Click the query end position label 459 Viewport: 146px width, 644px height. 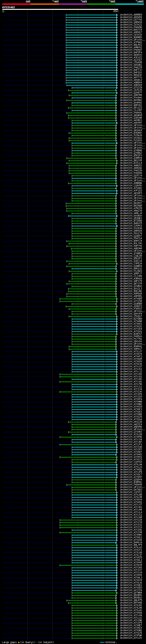click(x=115, y=11)
